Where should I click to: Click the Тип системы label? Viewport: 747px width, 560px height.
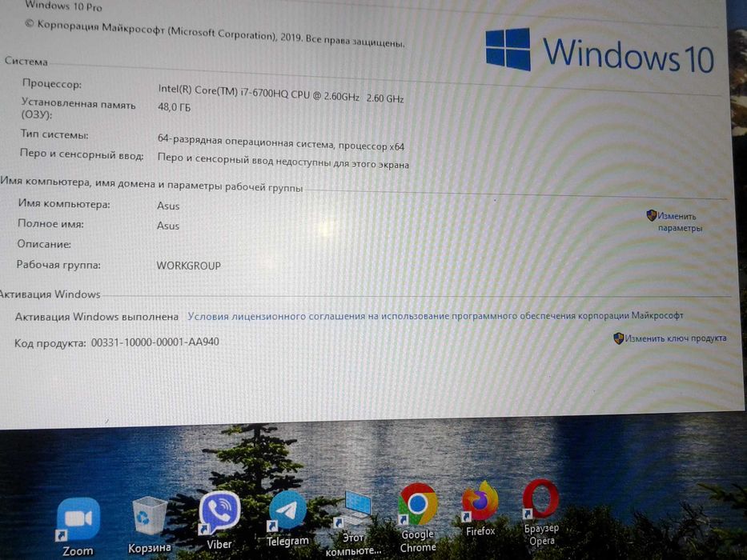coord(54,134)
